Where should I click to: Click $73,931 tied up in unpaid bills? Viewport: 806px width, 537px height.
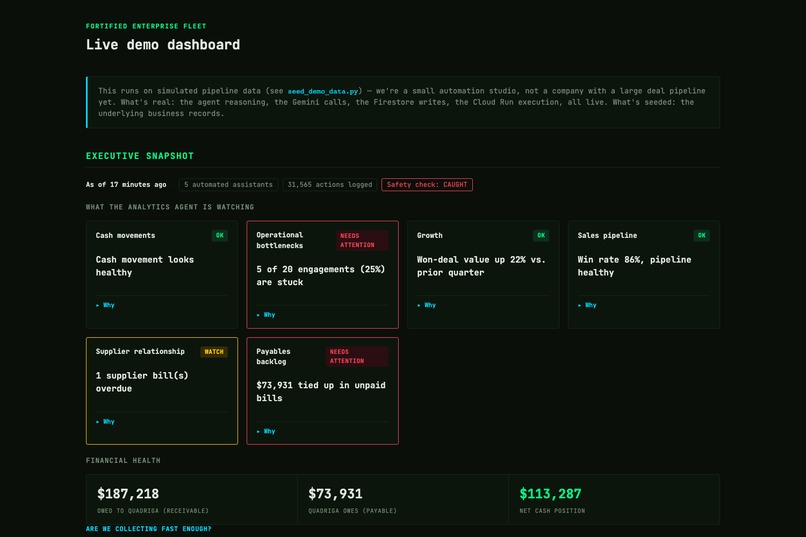point(321,392)
